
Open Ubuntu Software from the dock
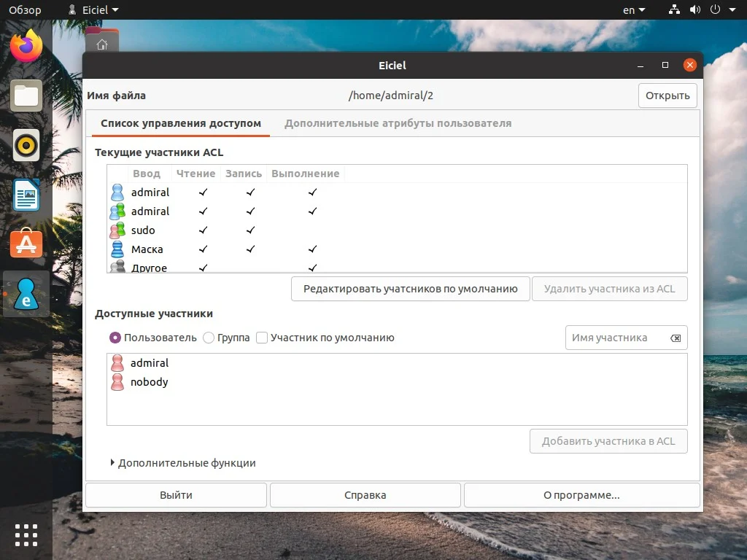(26, 244)
